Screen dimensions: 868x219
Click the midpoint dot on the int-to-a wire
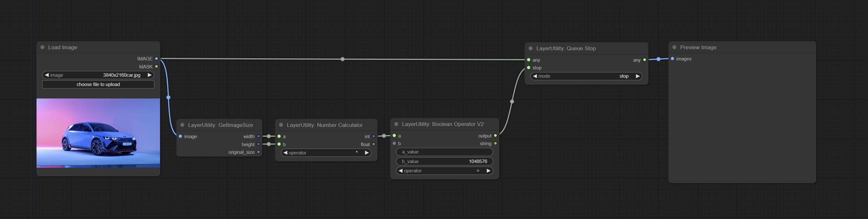[384, 136]
